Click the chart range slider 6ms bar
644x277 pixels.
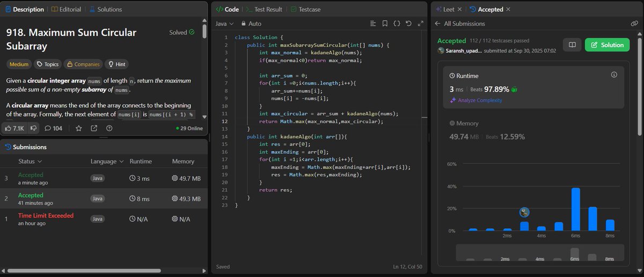click(x=575, y=254)
